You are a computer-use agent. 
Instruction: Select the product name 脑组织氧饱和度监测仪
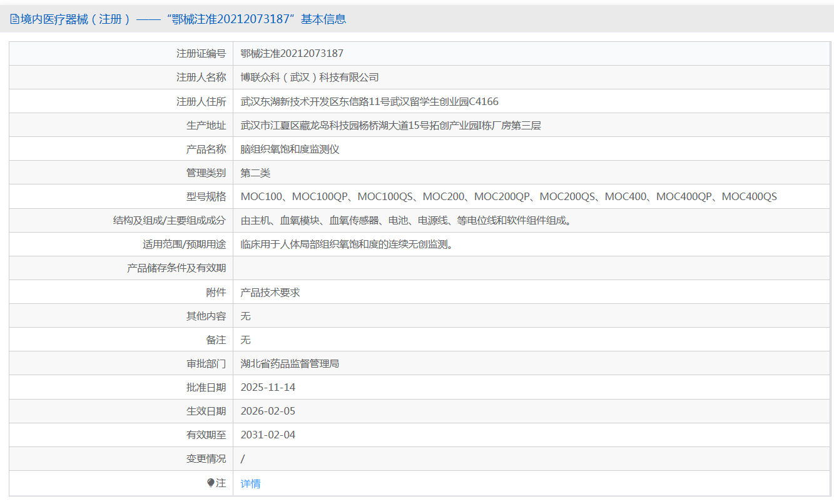tap(290, 149)
